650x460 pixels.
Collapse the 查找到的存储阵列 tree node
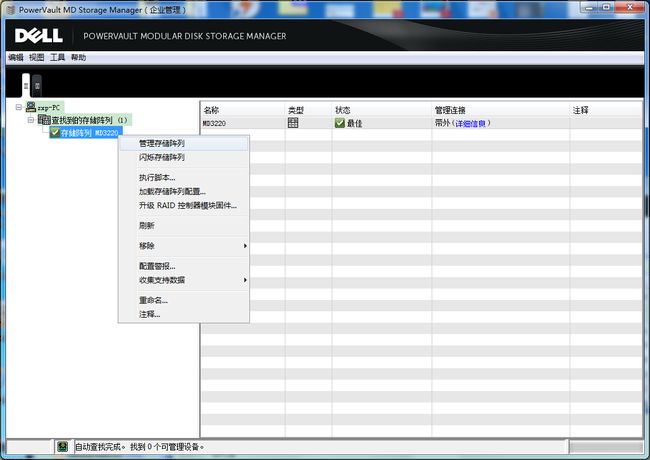point(31,120)
